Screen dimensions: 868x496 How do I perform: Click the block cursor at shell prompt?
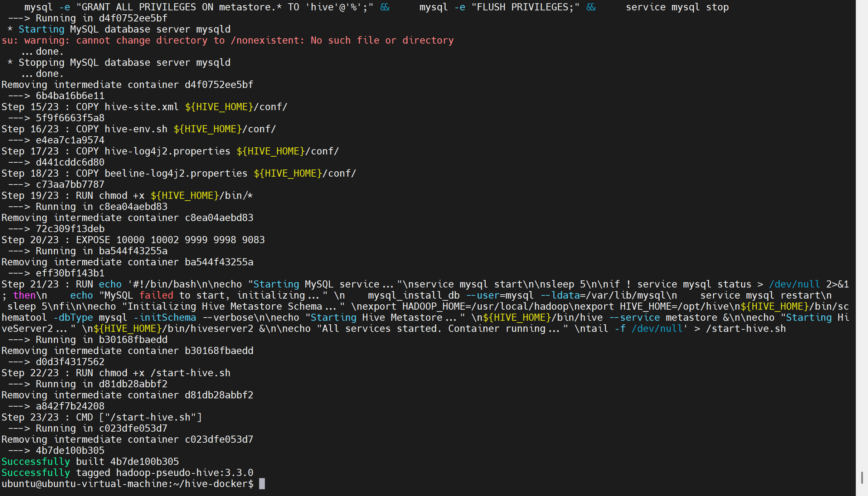pyautogui.click(x=262, y=484)
